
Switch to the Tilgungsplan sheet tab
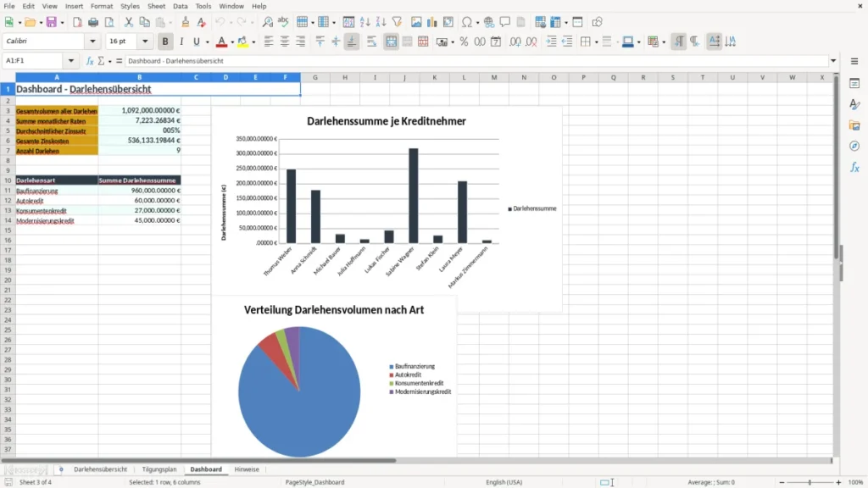click(159, 469)
